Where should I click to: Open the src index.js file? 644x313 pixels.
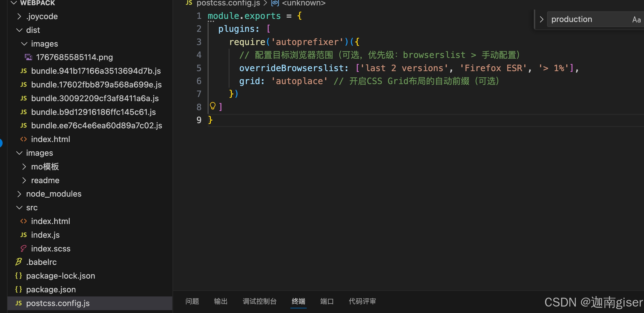click(x=45, y=235)
